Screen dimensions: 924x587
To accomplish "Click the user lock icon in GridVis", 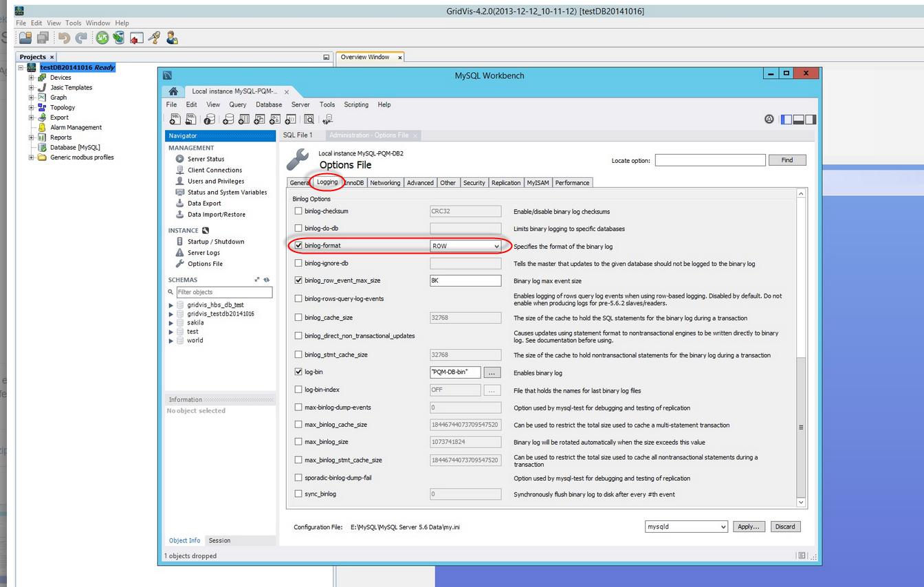I will [172, 38].
